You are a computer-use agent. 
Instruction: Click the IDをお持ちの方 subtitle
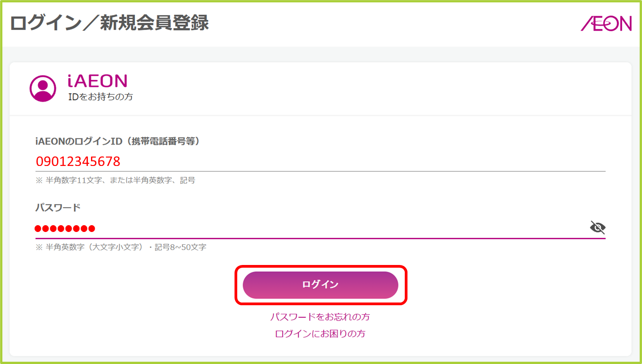click(100, 97)
